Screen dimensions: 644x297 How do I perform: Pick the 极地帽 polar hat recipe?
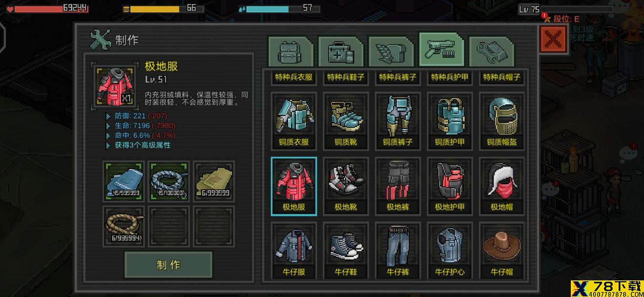(x=502, y=186)
